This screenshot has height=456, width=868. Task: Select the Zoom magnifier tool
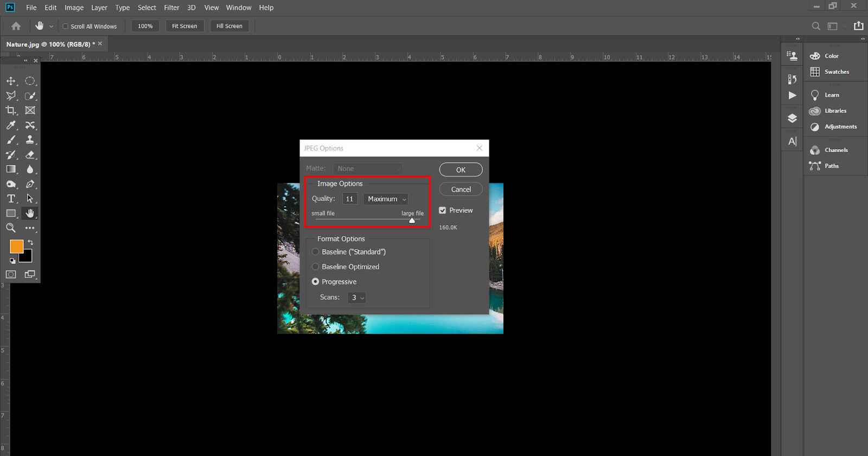pyautogui.click(x=11, y=228)
